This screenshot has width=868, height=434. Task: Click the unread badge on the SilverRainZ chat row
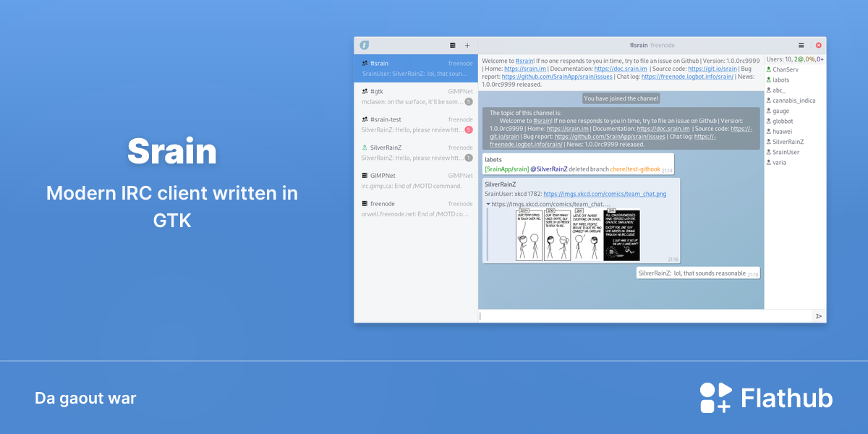(469, 158)
